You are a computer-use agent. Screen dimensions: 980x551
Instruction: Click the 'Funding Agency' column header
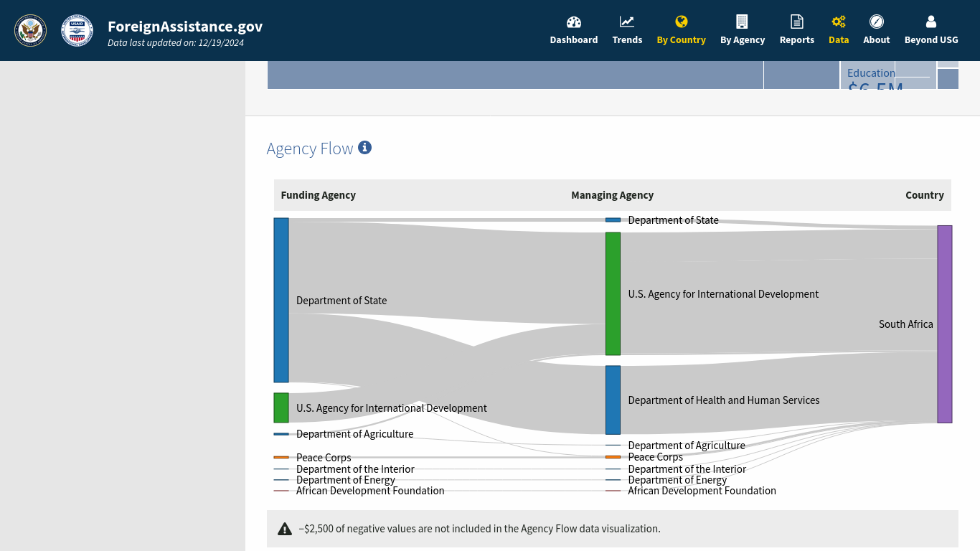click(x=319, y=195)
